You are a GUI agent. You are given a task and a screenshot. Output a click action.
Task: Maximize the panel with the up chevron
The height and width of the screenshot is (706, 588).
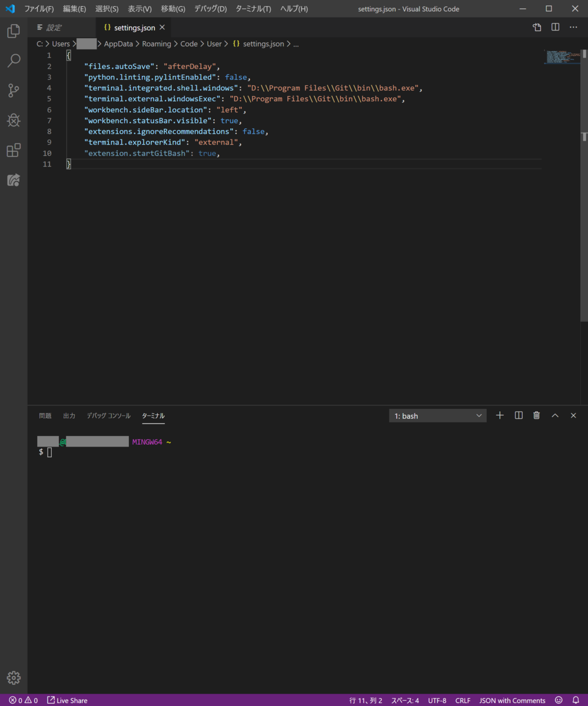pyautogui.click(x=555, y=415)
